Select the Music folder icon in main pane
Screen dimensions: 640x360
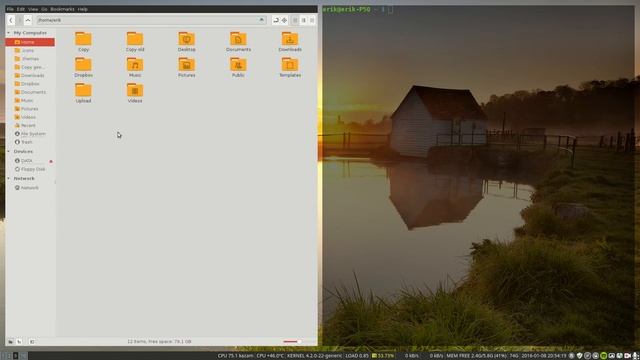coord(135,65)
